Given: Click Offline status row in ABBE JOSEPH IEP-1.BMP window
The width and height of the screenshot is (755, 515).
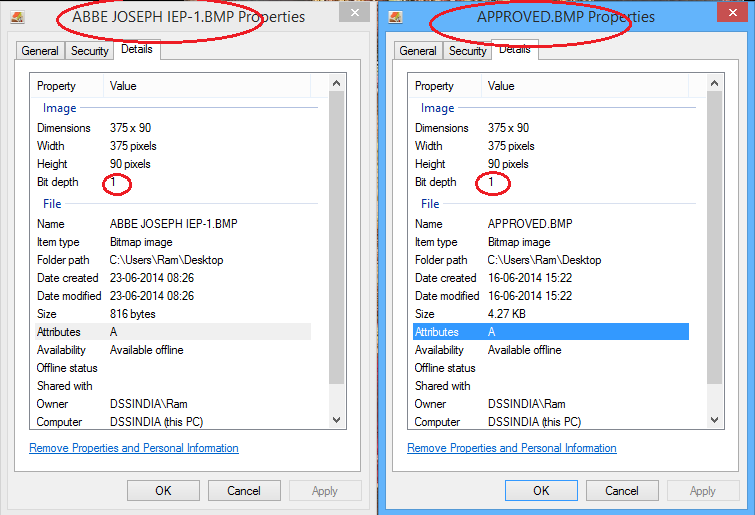Looking at the screenshot, I should [x=173, y=368].
